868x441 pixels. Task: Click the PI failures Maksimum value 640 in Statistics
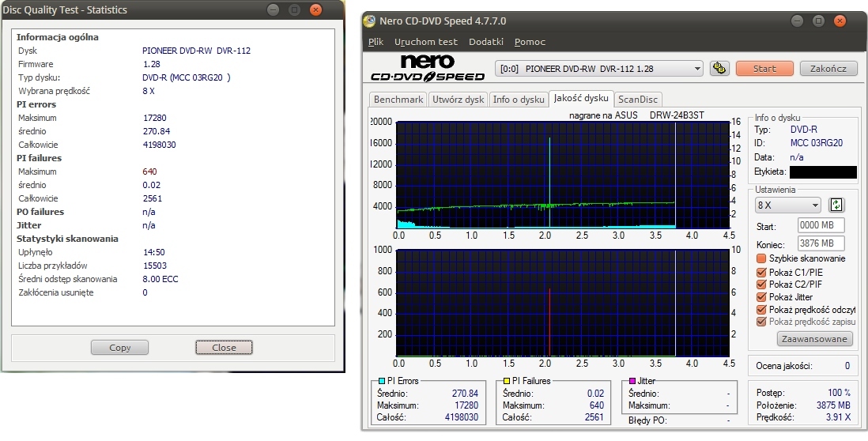[x=149, y=171]
